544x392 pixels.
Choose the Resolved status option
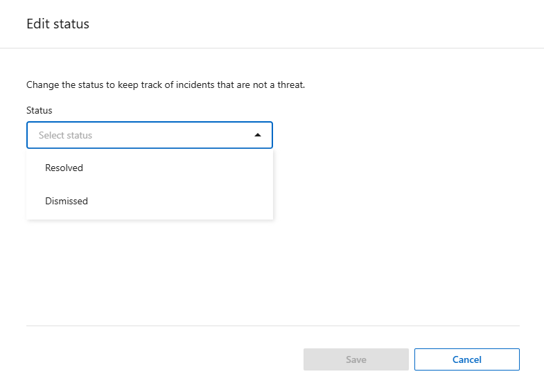[x=64, y=168]
